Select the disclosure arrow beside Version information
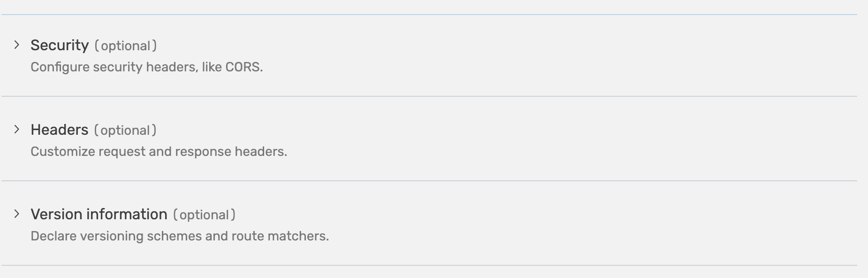The height and width of the screenshot is (278, 868). 17,214
